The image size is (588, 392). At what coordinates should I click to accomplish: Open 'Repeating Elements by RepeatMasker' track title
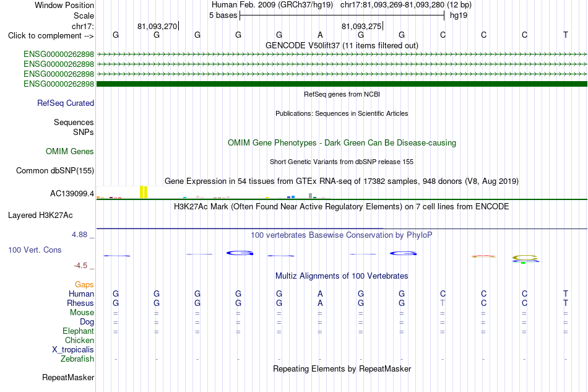click(342, 368)
